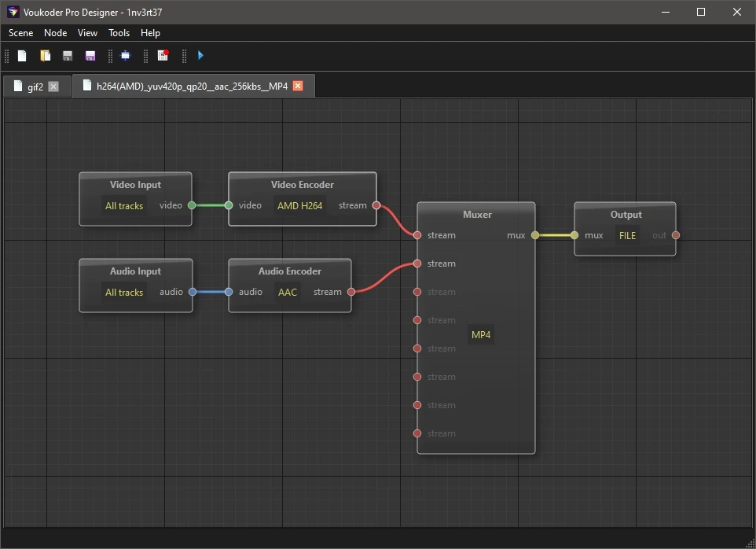Click the Voukoder logo in the title bar
This screenshot has width=756, height=549.
point(13,12)
